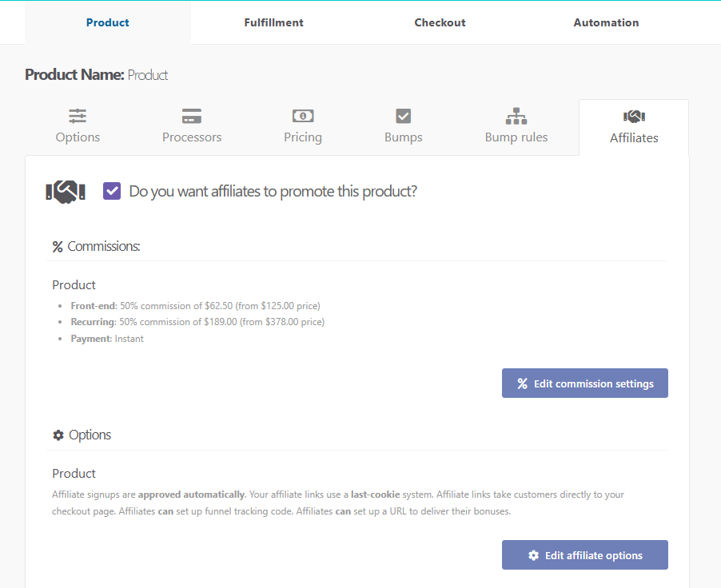The height and width of the screenshot is (588, 721).
Task: Select the top Product tab
Action: click(x=108, y=22)
